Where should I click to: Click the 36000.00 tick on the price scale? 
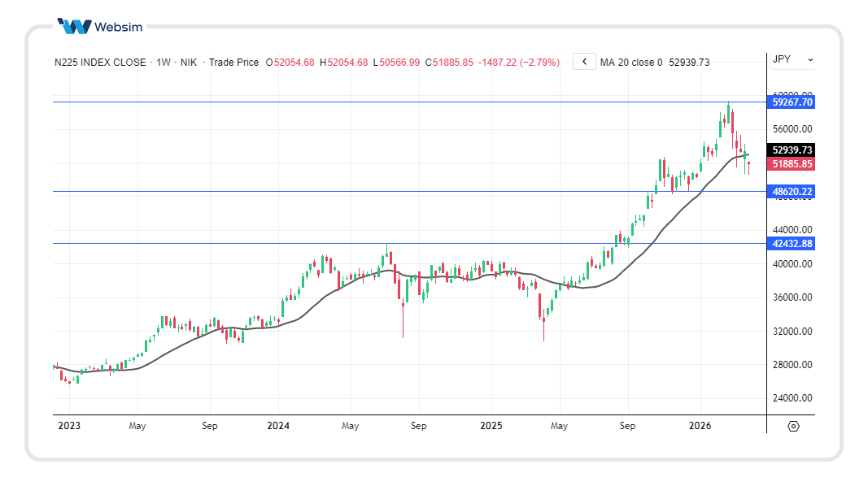click(792, 297)
